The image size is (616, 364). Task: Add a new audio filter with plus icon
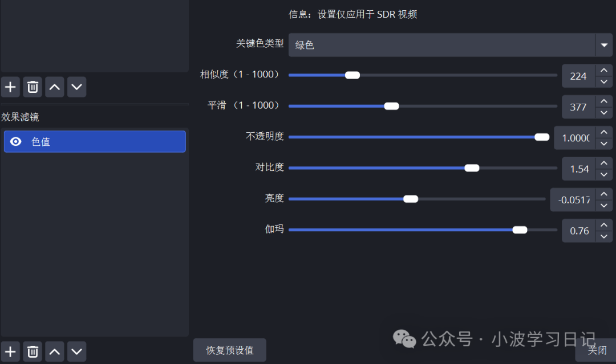(x=10, y=87)
